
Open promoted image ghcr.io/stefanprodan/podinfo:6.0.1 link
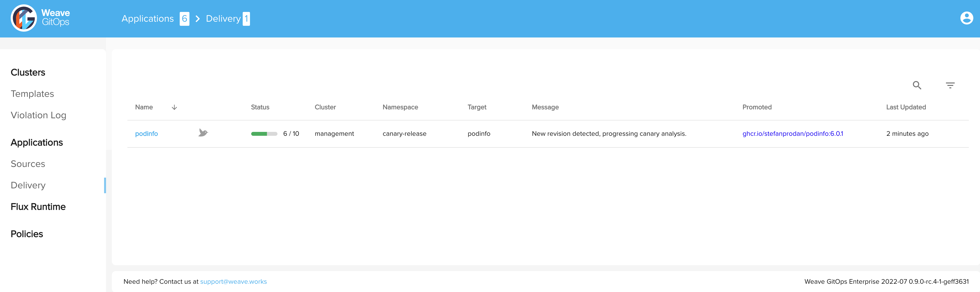(793, 134)
